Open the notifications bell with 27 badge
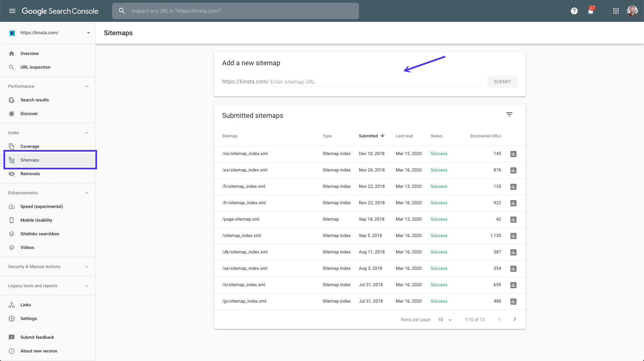Viewport: 644px width, 361px height. 591,11
